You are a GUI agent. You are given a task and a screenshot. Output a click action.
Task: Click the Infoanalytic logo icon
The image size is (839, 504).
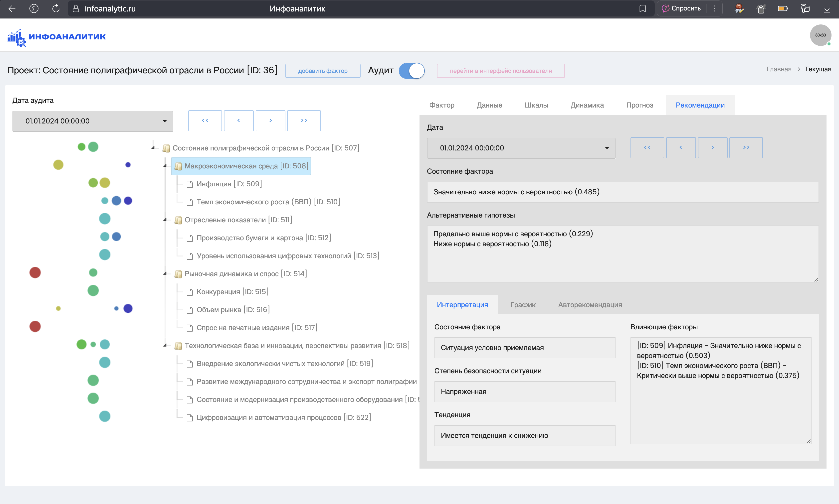tap(16, 37)
